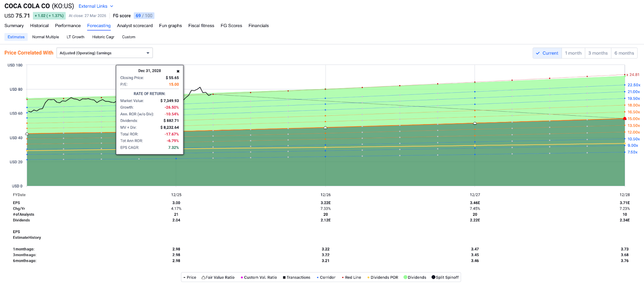Toggle Price series in the legend
Image resolution: width=644 pixels, height=287 pixels.
190,277
